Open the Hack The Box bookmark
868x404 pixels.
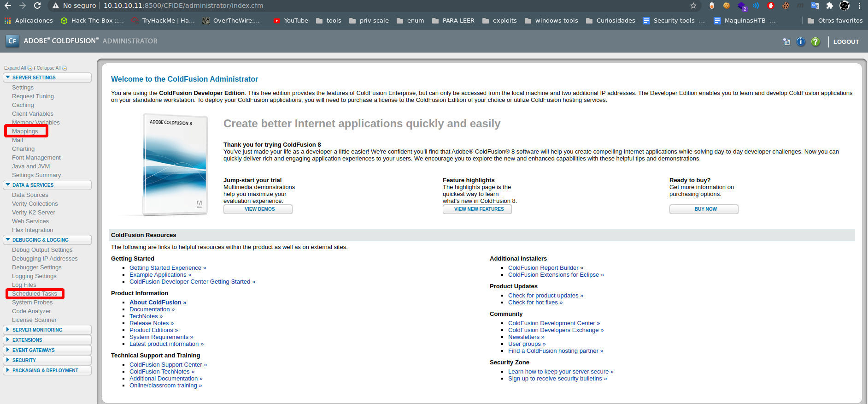click(92, 20)
